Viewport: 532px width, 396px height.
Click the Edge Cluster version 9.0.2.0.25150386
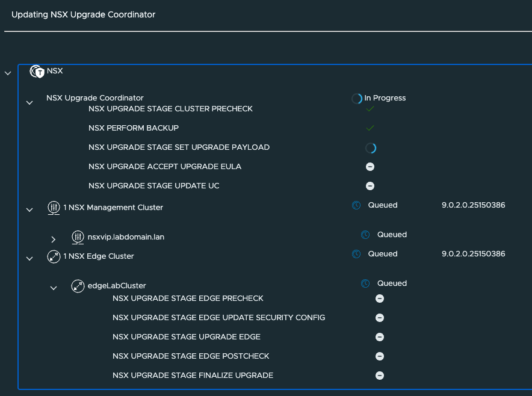click(x=473, y=254)
